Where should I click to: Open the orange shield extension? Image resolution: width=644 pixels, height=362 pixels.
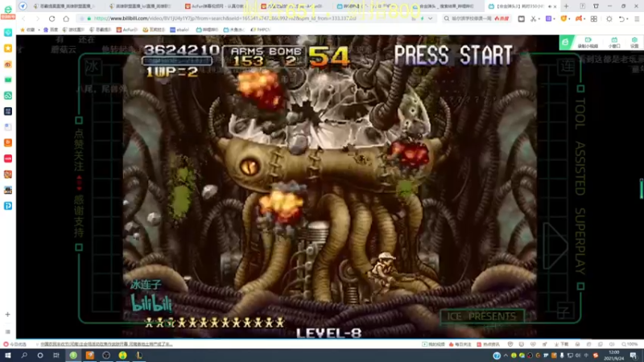click(x=563, y=19)
